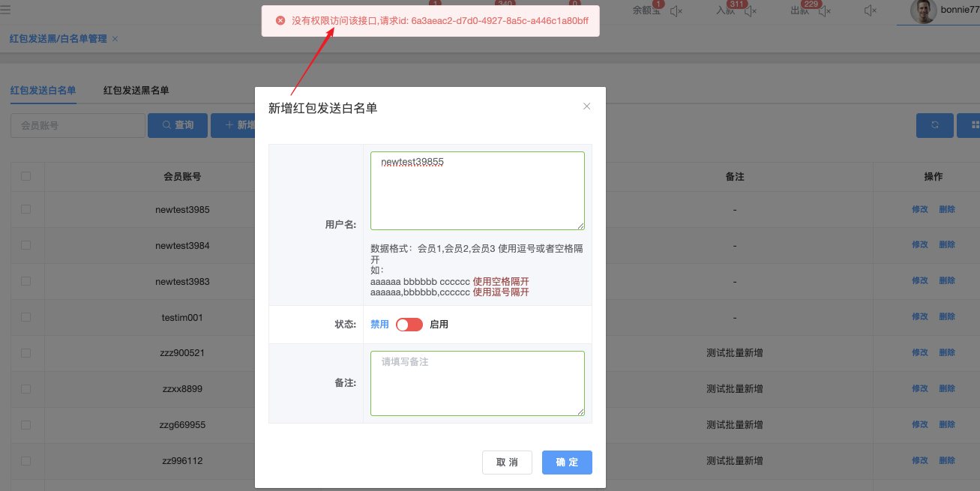
Task: Check the select-all checkbox in table header
Action: coord(26,176)
